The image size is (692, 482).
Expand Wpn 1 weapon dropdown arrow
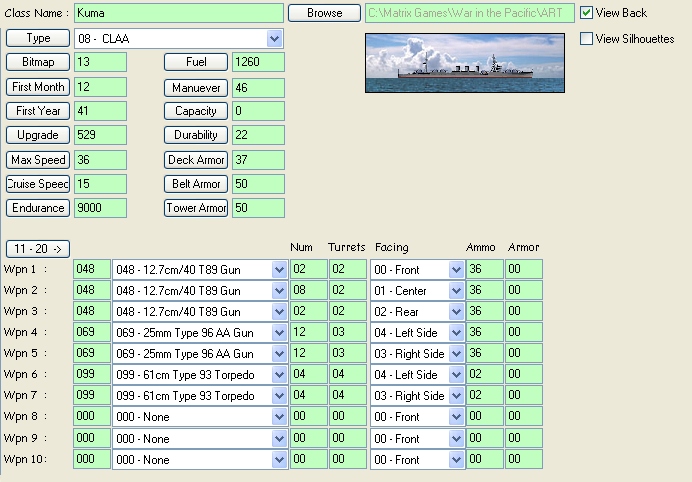pyautogui.click(x=279, y=270)
